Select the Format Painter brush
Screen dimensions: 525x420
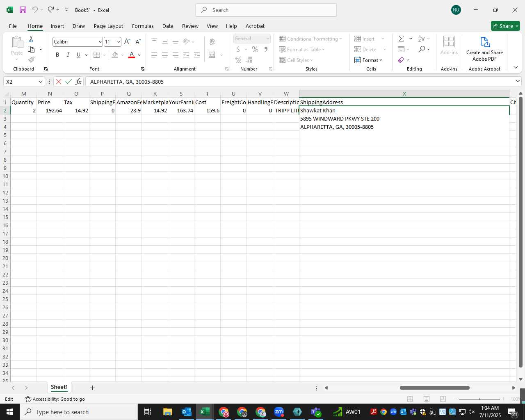(x=31, y=60)
